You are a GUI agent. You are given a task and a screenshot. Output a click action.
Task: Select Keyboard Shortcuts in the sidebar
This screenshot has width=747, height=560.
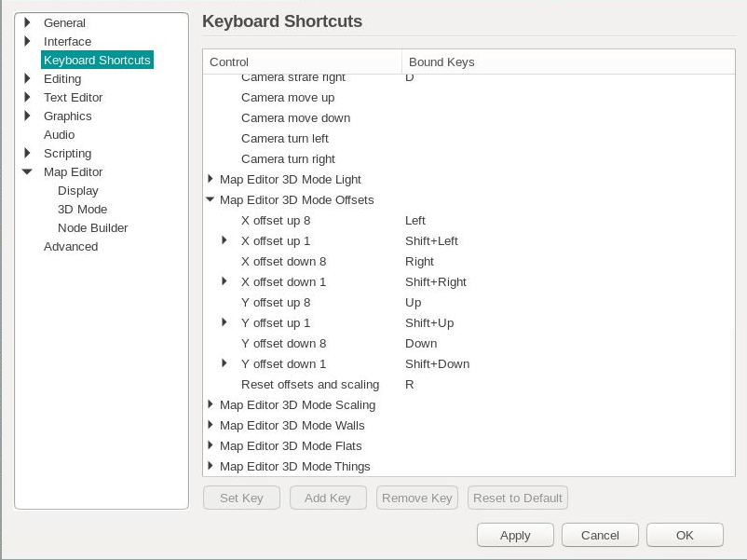[x=97, y=60]
